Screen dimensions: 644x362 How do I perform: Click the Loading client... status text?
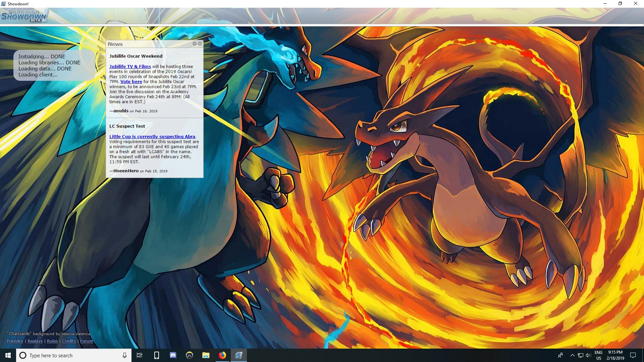[x=38, y=75]
